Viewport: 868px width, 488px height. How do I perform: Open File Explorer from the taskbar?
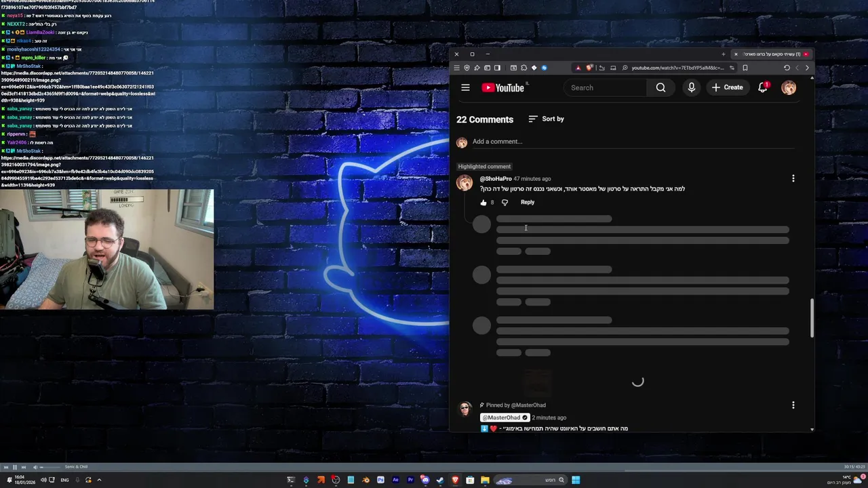coord(485,480)
